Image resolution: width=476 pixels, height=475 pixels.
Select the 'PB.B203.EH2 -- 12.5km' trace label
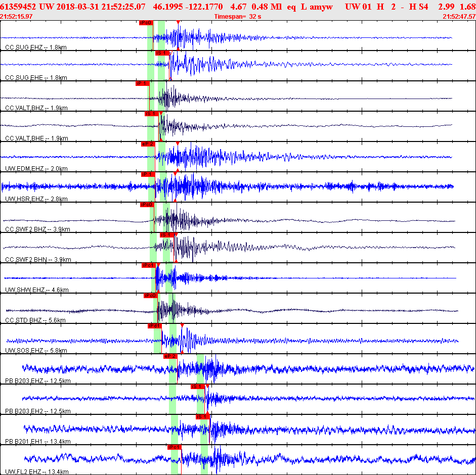38,411
